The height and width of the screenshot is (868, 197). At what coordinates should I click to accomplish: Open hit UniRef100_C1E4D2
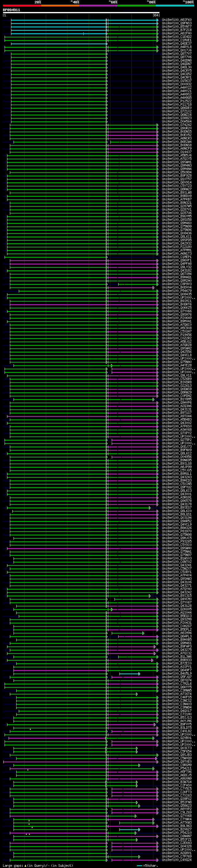[x=177, y=37]
